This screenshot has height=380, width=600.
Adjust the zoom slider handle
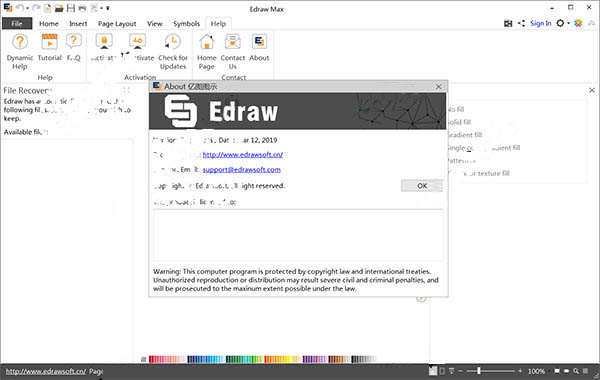click(479, 371)
